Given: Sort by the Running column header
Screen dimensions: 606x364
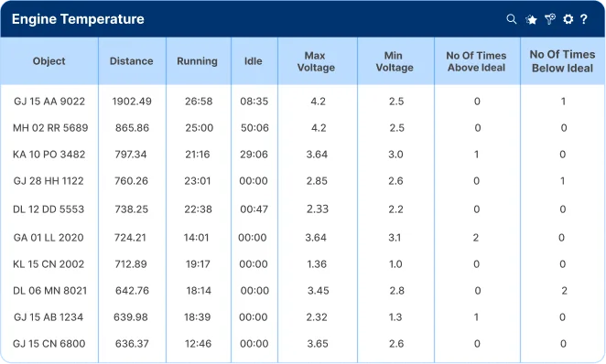Looking at the screenshot, I should tap(197, 61).
